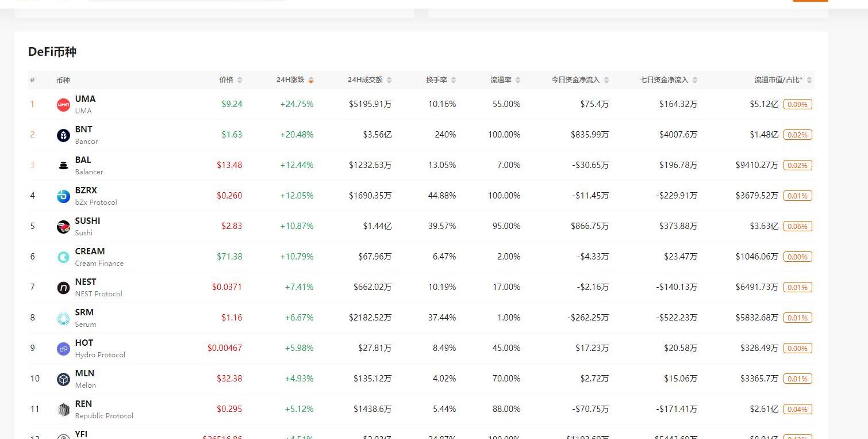Sort by the 流通率 column arrows

pyautogui.click(x=518, y=80)
